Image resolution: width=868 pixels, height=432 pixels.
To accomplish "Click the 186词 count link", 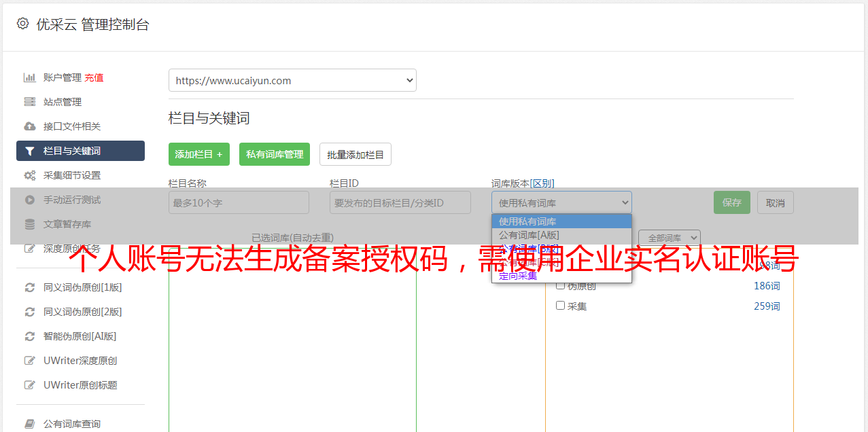I will tap(767, 286).
